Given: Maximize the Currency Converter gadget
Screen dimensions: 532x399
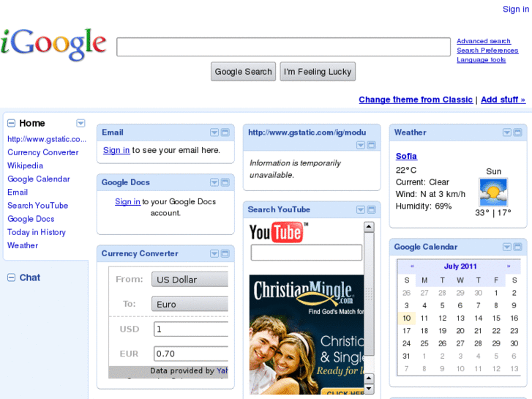Looking at the screenshot, I should point(225,253).
